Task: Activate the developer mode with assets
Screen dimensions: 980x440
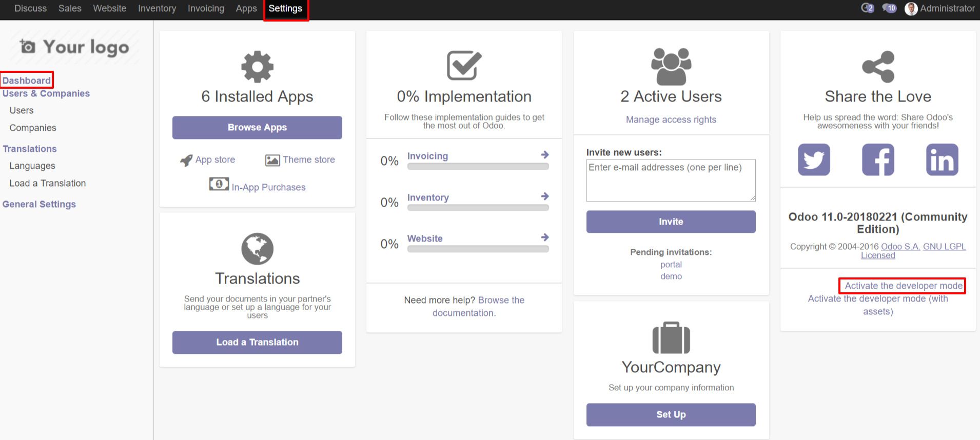Action: (x=878, y=305)
